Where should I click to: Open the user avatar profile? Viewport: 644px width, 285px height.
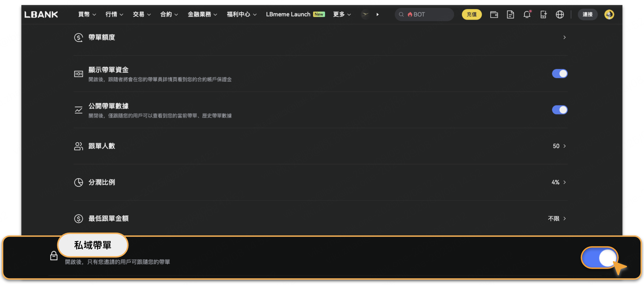point(609,14)
